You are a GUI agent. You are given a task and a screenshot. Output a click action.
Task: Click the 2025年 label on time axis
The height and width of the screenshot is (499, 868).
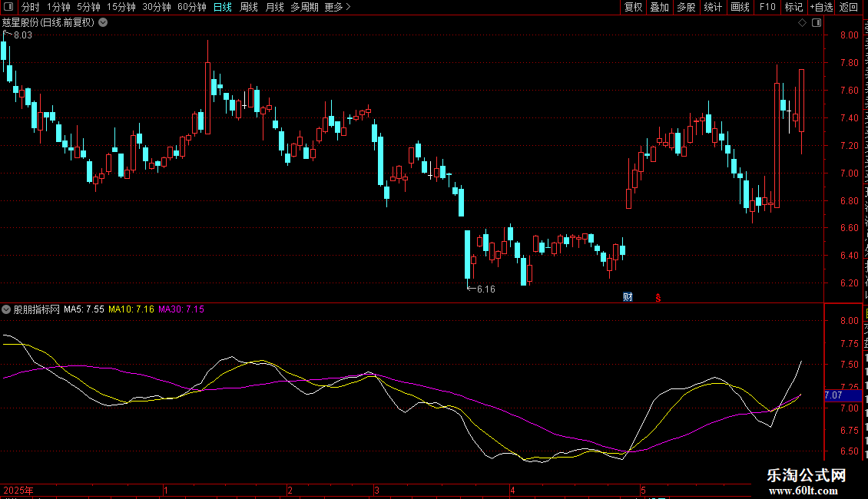click(x=18, y=490)
